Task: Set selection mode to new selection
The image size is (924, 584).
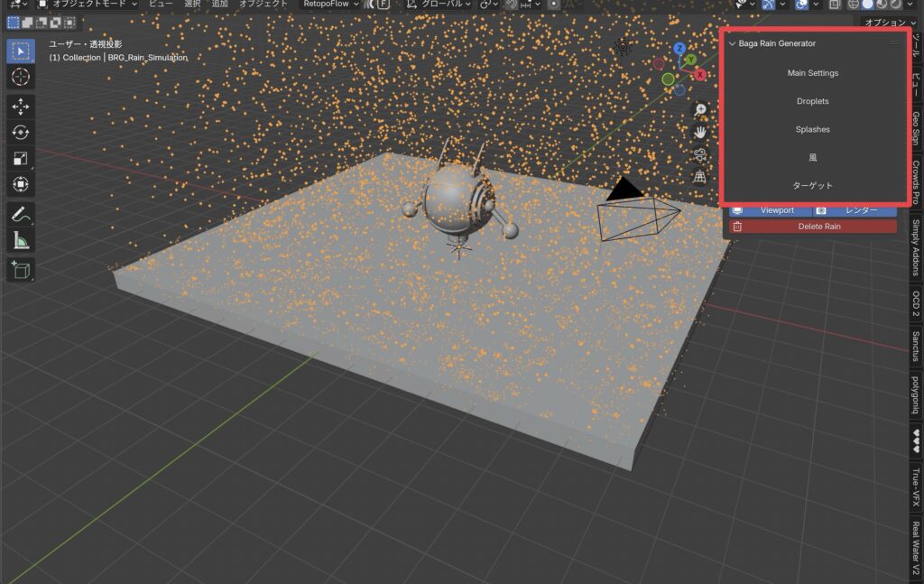Action: click(13, 23)
